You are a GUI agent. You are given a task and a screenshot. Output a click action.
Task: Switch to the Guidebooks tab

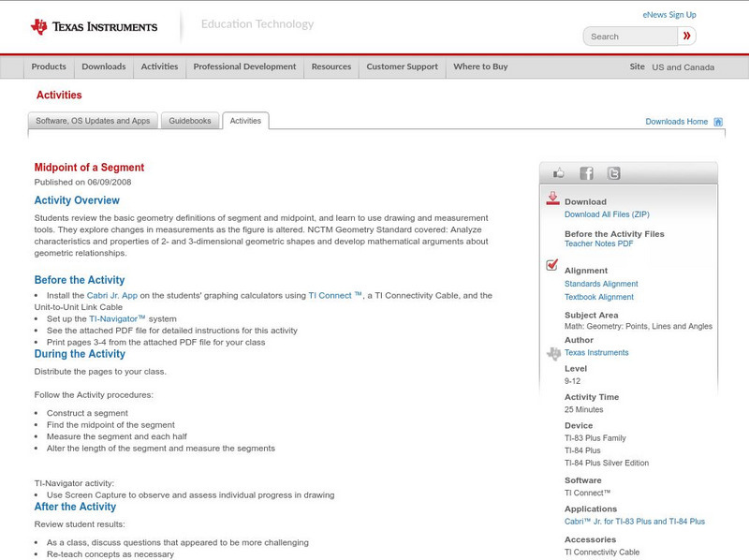point(190,121)
